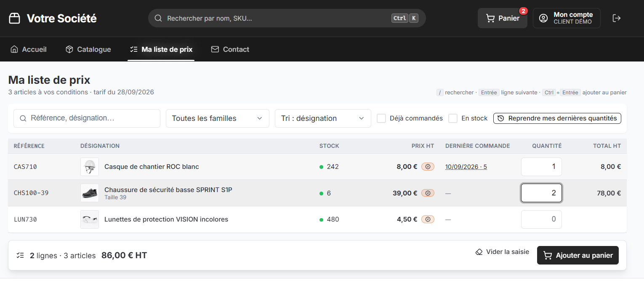Click the Ajouter au panier button
Screen dimensions: 644x286
[x=578, y=255]
